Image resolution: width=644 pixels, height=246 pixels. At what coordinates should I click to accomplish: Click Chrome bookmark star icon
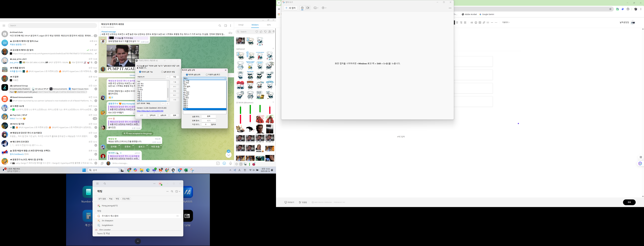point(610,9)
